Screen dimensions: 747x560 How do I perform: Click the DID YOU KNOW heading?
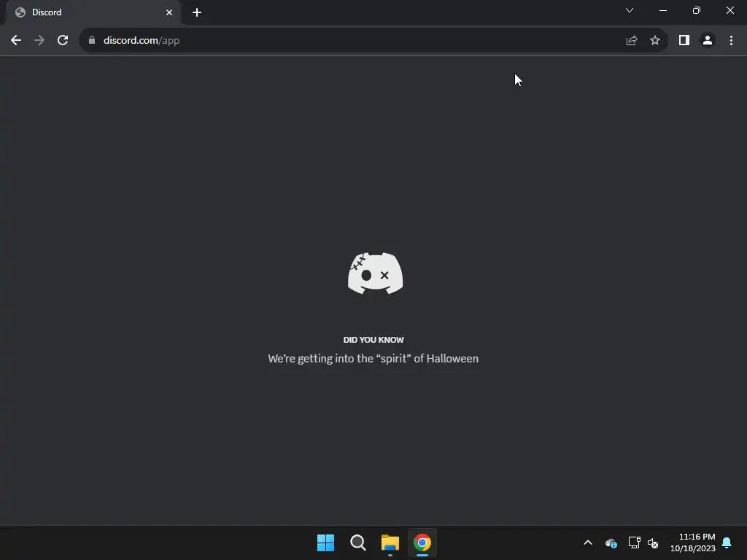pos(373,340)
